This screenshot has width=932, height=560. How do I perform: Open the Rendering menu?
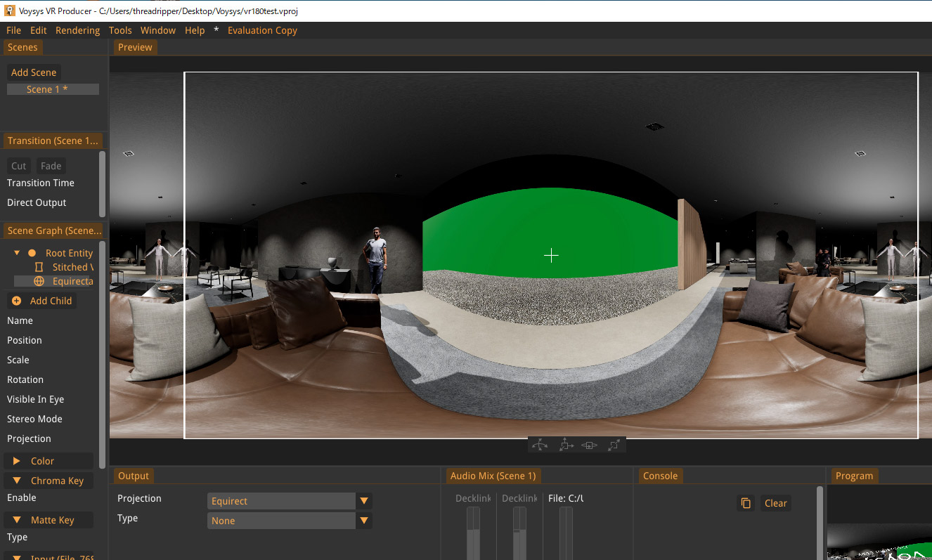coord(77,30)
